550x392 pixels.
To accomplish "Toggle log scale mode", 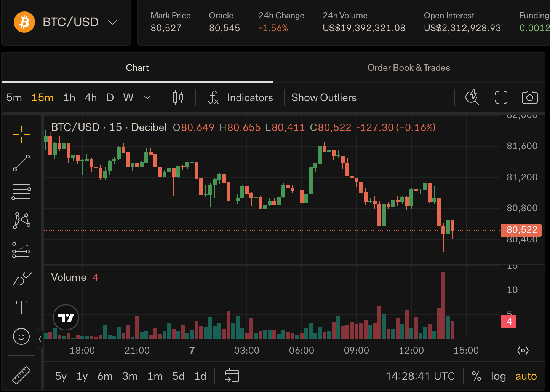I will pyautogui.click(x=498, y=376).
